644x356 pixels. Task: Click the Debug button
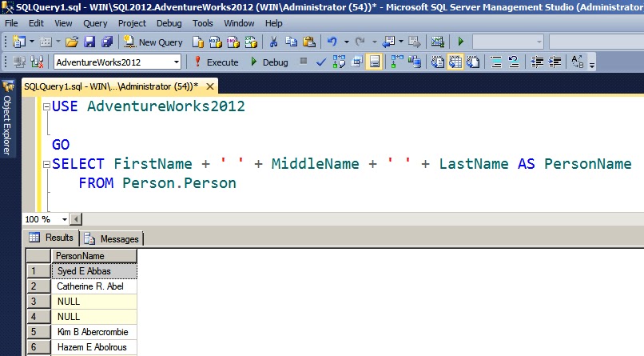[269, 62]
